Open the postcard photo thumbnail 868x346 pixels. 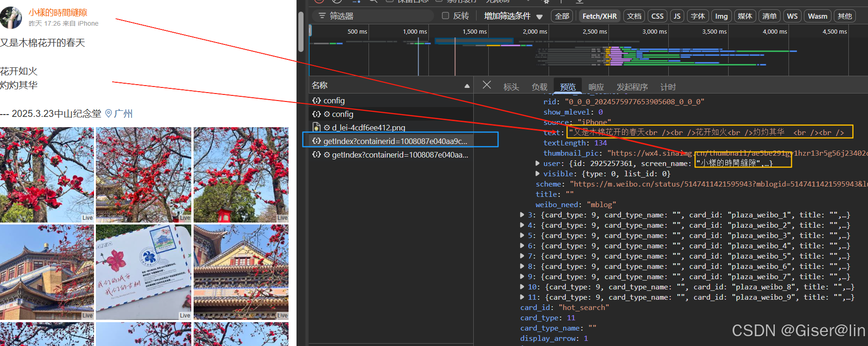point(144,272)
